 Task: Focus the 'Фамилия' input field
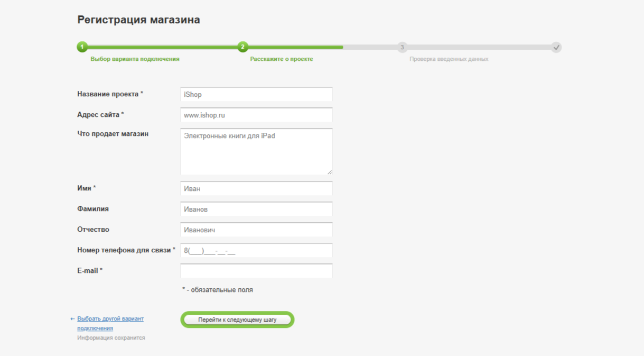[x=256, y=209]
